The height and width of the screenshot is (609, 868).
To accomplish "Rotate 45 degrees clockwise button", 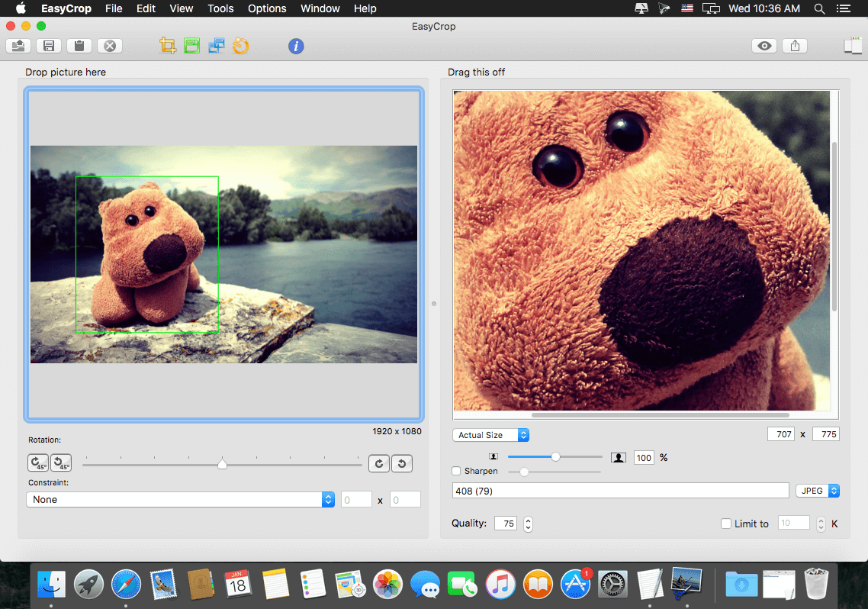I will click(38, 462).
